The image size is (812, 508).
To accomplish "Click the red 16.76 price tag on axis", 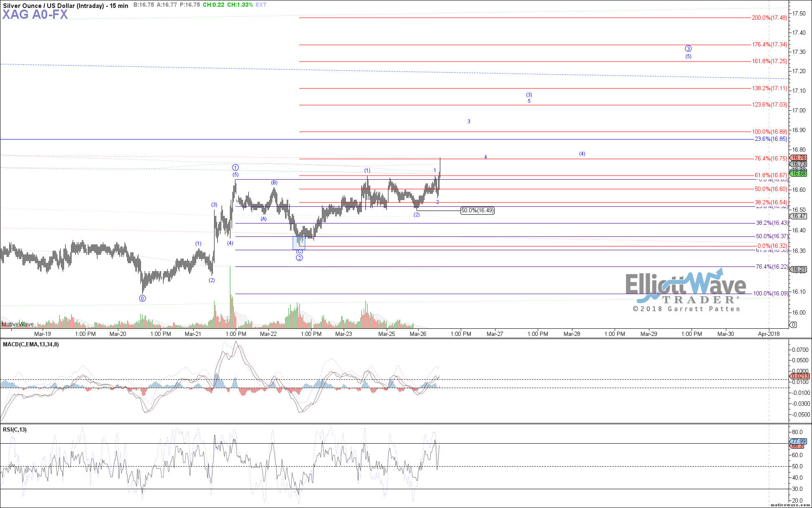I will (799, 157).
